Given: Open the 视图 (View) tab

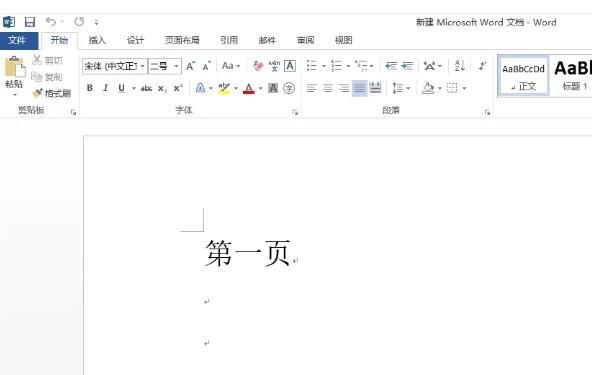Looking at the screenshot, I should pyautogui.click(x=344, y=40).
